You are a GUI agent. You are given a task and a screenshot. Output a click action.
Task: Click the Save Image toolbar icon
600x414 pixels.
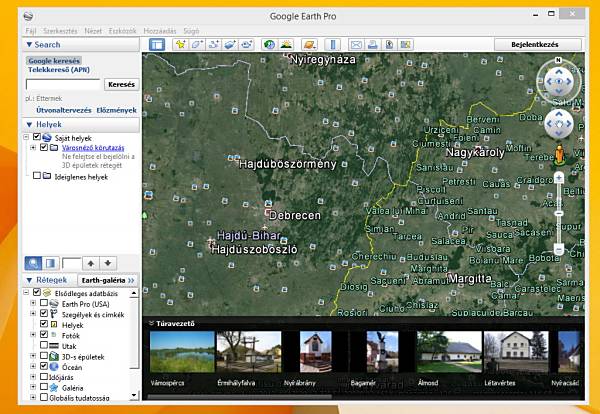coord(389,45)
